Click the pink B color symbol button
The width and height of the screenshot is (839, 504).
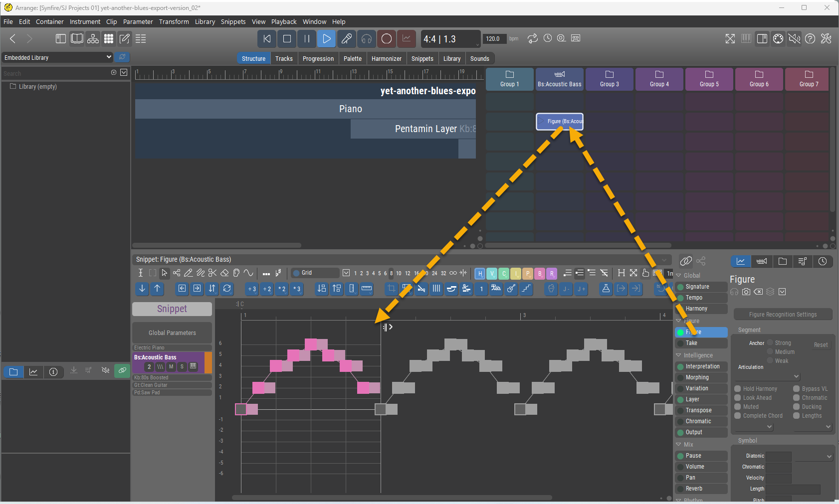[x=540, y=273]
